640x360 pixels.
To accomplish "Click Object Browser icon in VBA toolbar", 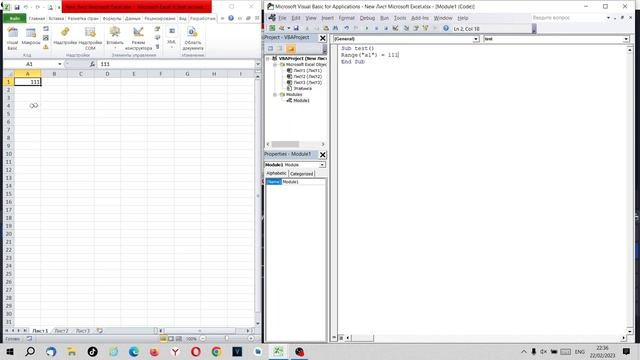I will point(426,28).
